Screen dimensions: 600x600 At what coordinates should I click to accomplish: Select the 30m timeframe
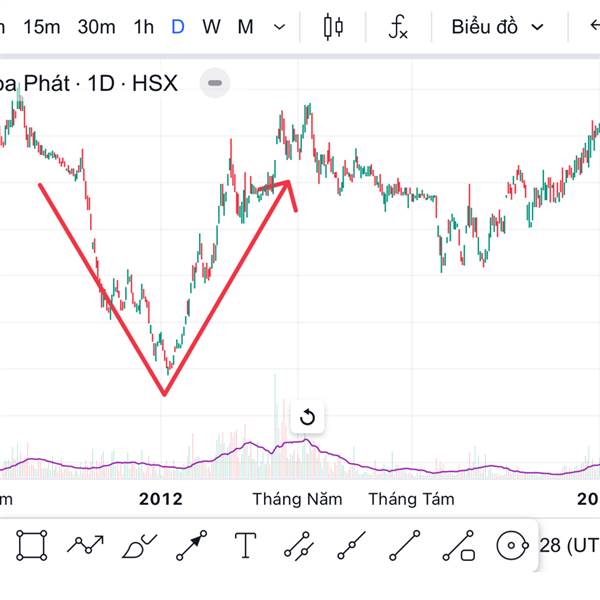(x=96, y=27)
